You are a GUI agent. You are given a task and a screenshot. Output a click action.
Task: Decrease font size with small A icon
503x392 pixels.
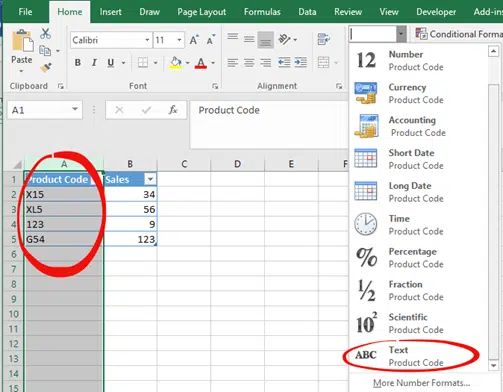click(x=211, y=40)
